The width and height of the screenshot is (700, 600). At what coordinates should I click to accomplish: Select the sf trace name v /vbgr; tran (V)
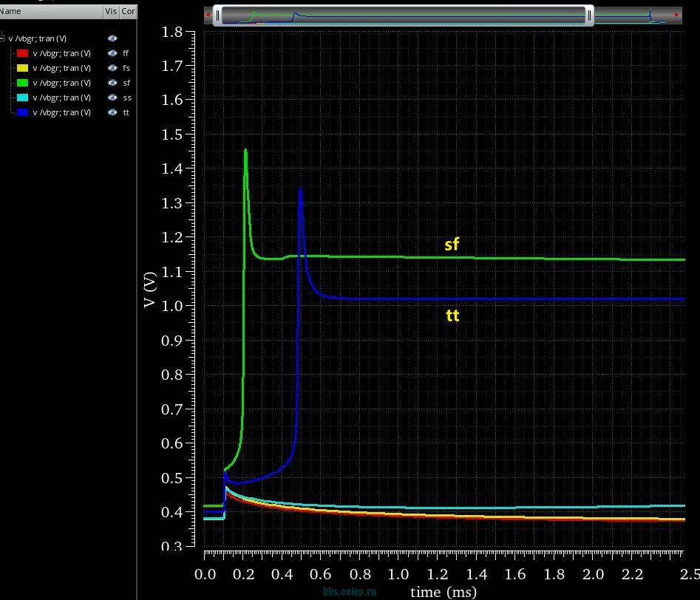61,83
